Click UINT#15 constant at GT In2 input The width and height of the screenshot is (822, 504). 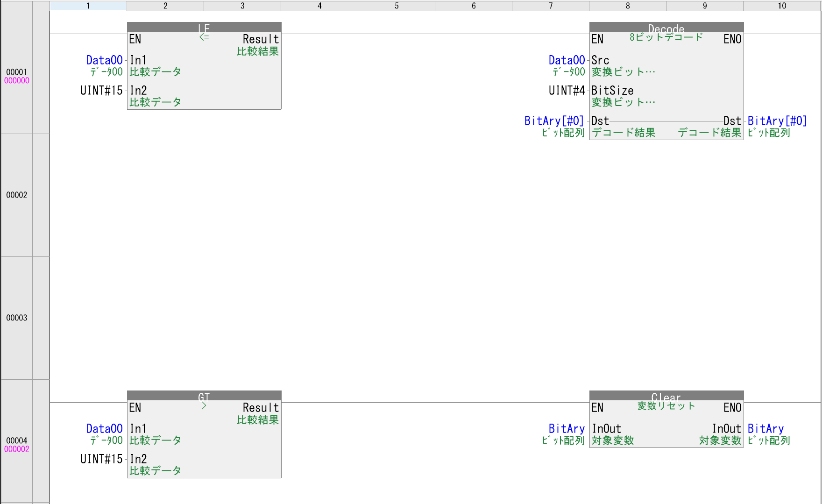[101, 459]
